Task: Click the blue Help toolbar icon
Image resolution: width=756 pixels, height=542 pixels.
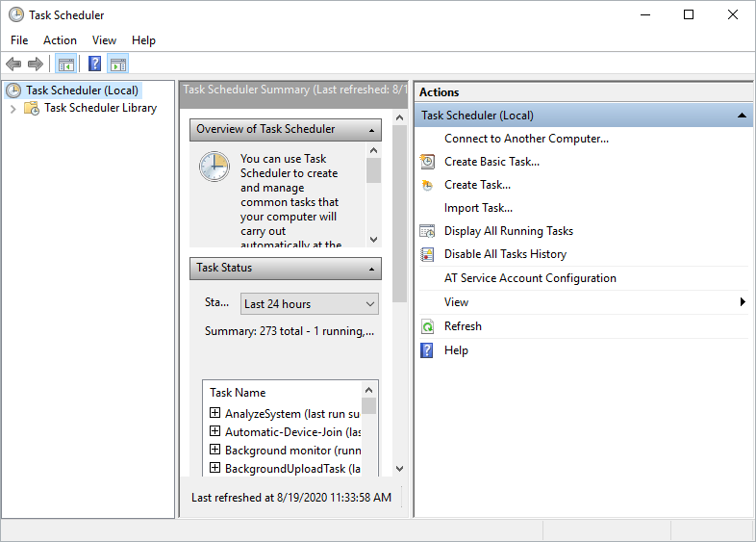Action: 94,65
